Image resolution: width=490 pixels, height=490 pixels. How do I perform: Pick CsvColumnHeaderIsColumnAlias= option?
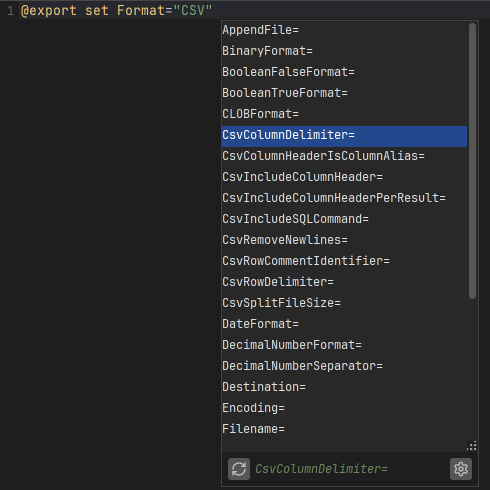click(344, 156)
